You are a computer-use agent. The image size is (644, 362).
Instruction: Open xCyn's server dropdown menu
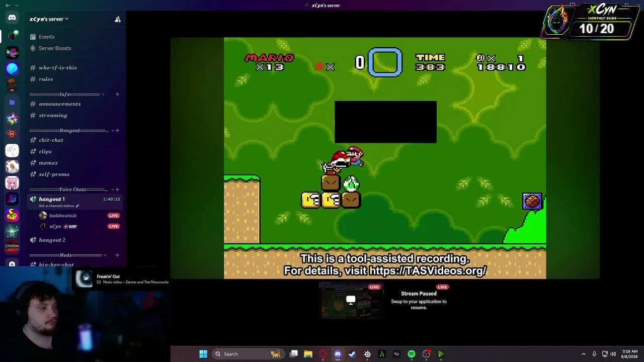(49, 19)
